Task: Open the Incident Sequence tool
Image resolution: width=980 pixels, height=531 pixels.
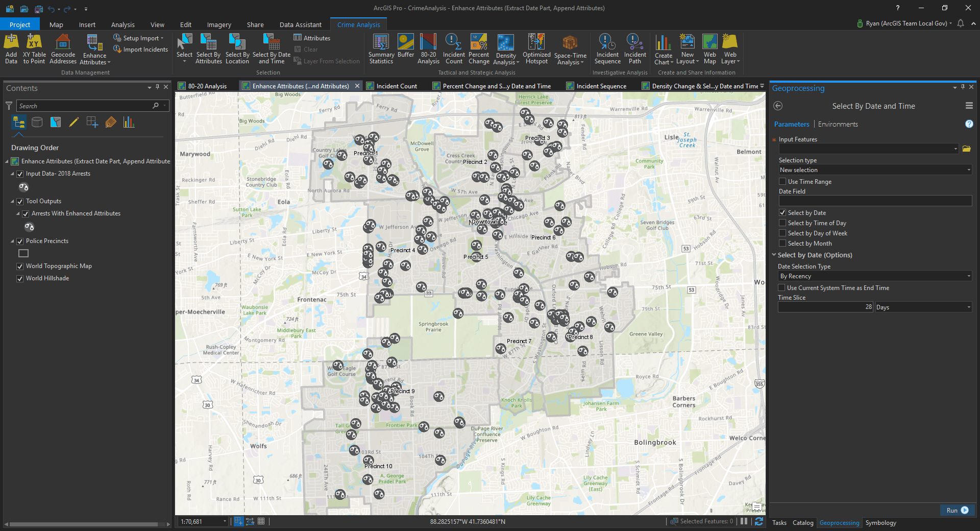Action: [607, 49]
